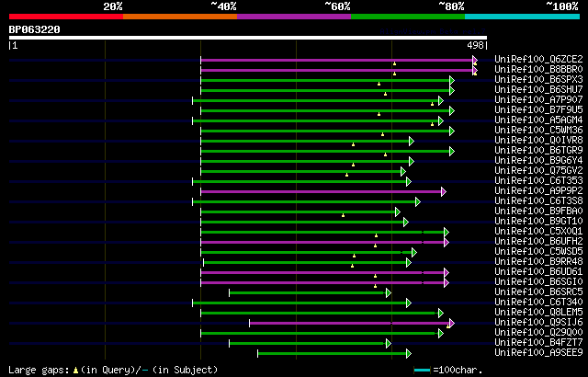
Task: Click the ~80% identity label
Action: tap(451, 6)
